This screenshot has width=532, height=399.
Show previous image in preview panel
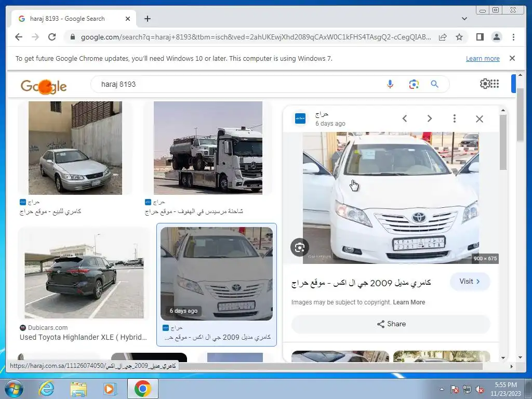[x=404, y=118]
